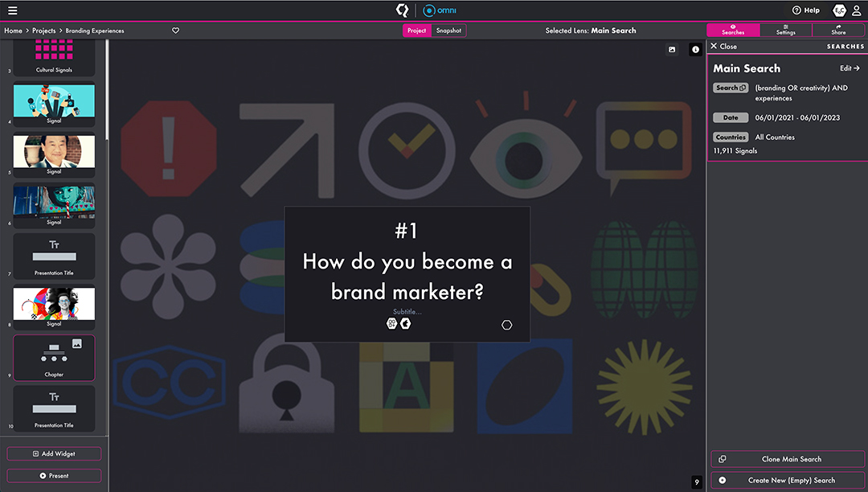
Task: Click the Projects breadcrumb link
Action: click(x=44, y=31)
